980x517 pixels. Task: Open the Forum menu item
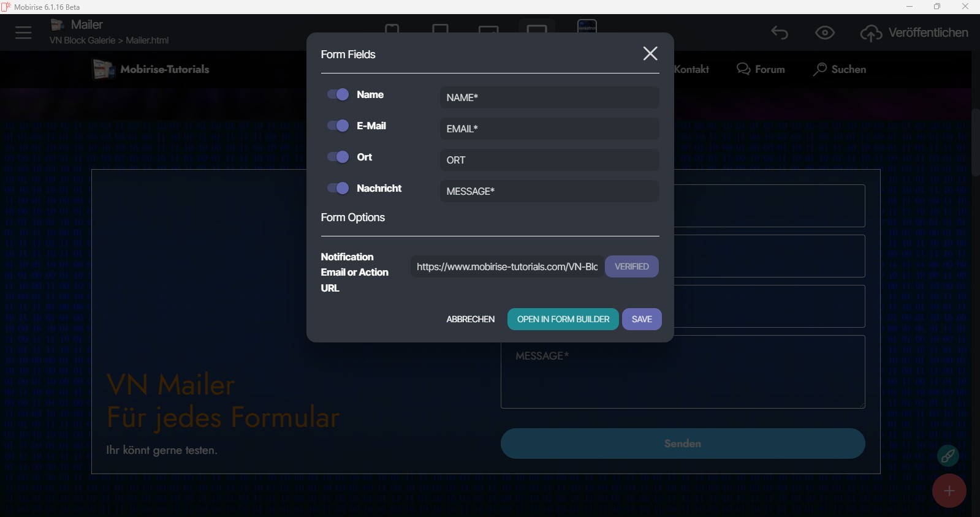pos(770,69)
